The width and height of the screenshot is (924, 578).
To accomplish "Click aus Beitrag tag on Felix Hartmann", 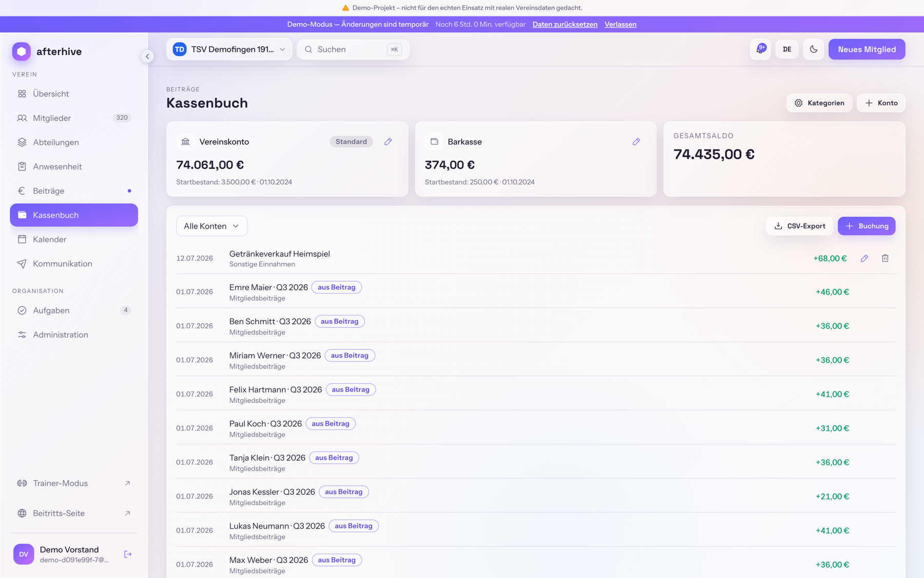I will coord(351,389).
